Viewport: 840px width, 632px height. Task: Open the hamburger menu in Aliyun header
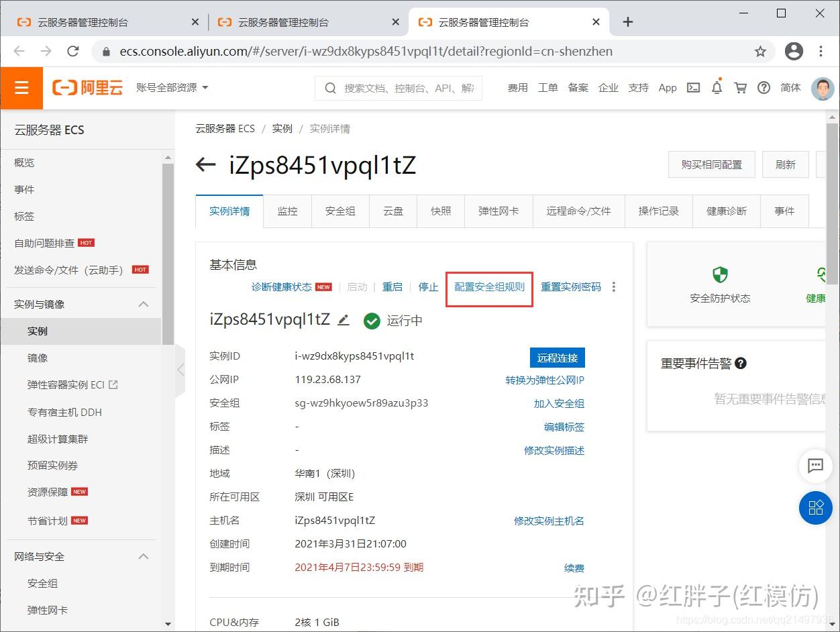pyautogui.click(x=21, y=88)
